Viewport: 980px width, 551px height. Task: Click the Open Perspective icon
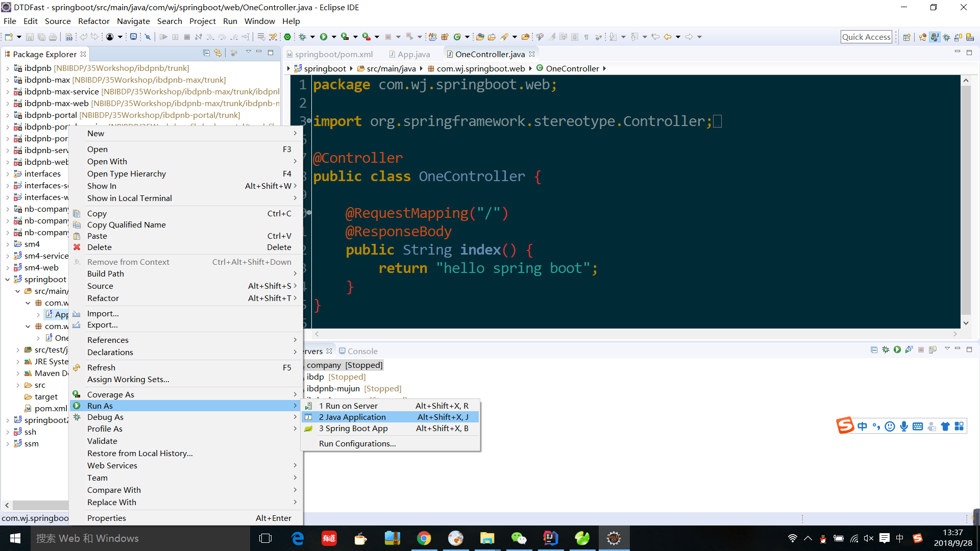coord(907,37)
